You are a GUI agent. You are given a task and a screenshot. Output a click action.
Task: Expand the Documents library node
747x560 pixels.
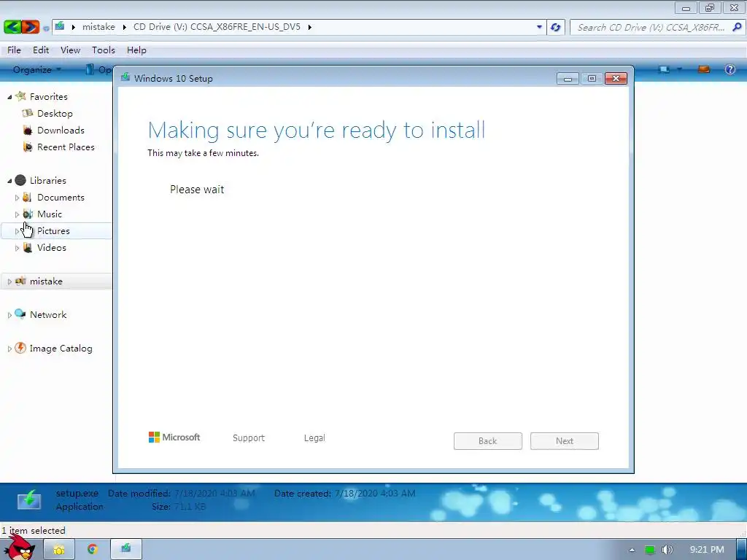18,198
